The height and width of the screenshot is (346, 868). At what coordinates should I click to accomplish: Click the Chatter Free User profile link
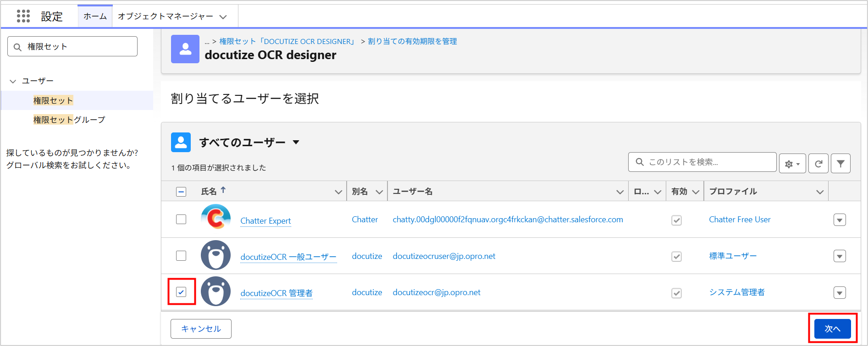740,220
